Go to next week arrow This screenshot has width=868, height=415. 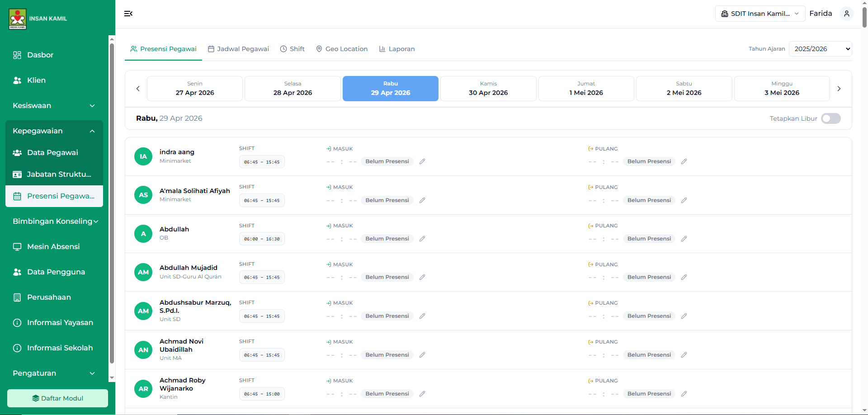839,89
